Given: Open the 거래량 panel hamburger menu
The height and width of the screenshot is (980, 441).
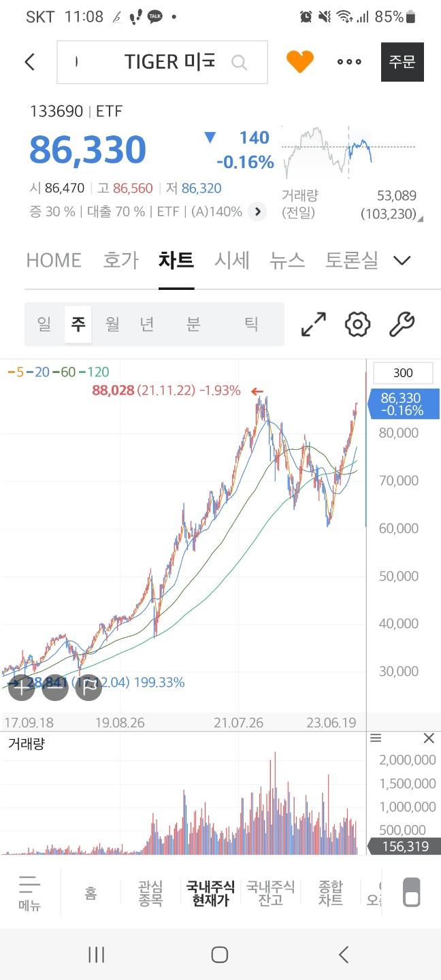Looking at the screenshot, I should (376, 738).
